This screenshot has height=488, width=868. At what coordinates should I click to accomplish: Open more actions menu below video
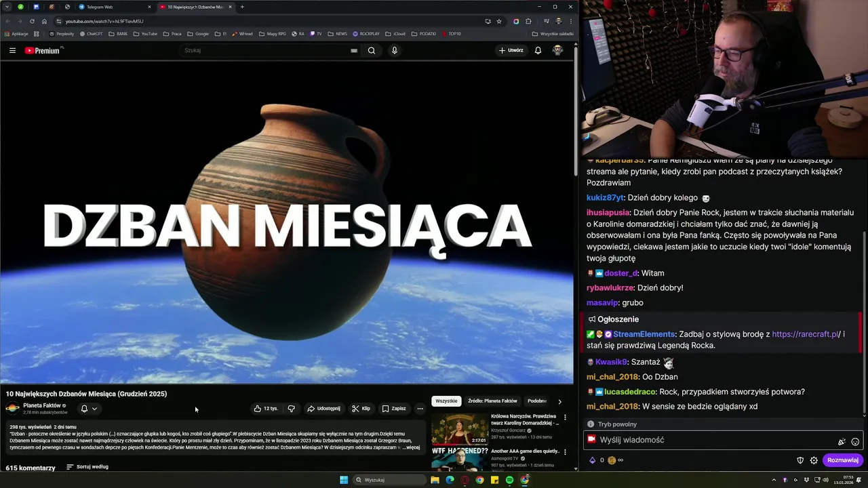pyautogui.click(x=420, y=409)
